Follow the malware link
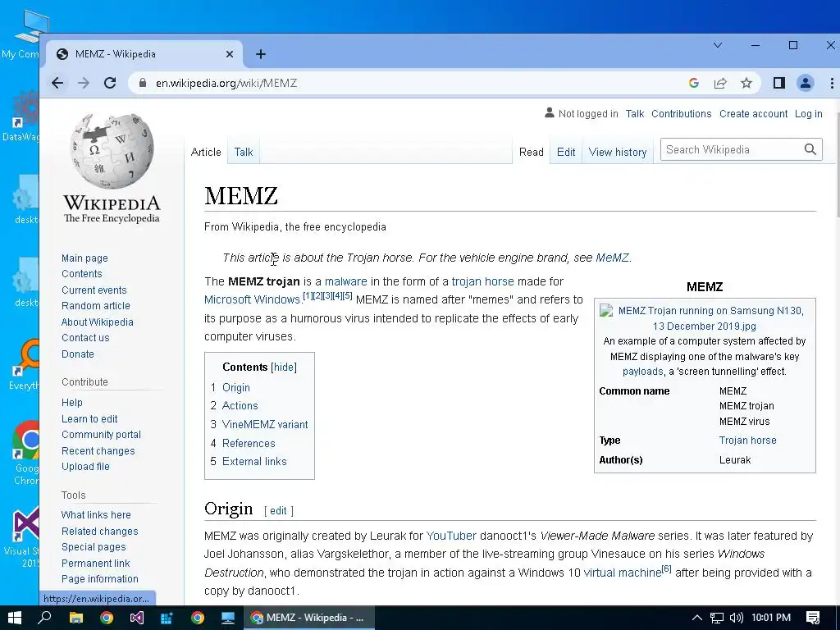 [345, 281]
